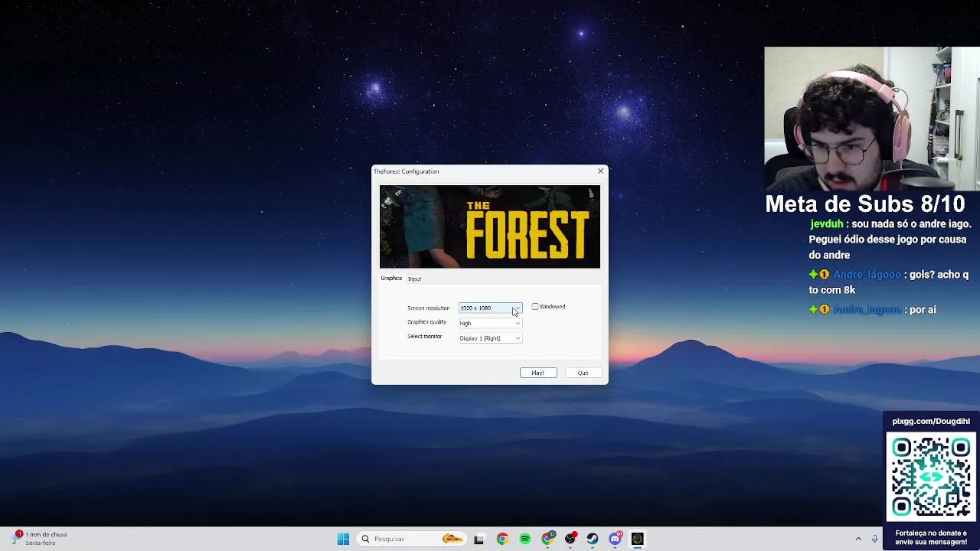This screenshot has height=551, width=980.
Task: Open the Screen resolution dropdown
Action: [x=490, y=308]
